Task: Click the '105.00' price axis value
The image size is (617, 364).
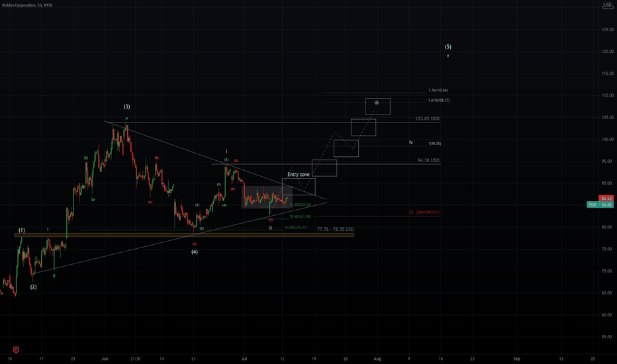Action: tap(607, 117)
